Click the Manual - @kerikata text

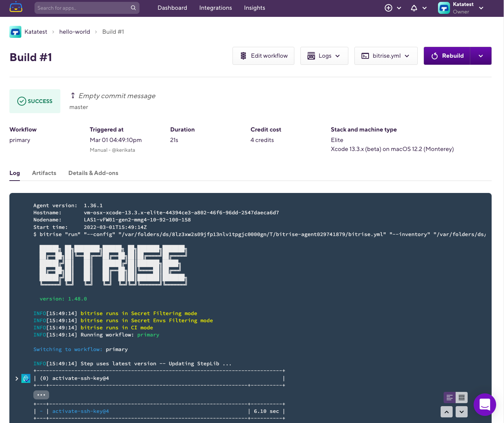coord(112,150)
